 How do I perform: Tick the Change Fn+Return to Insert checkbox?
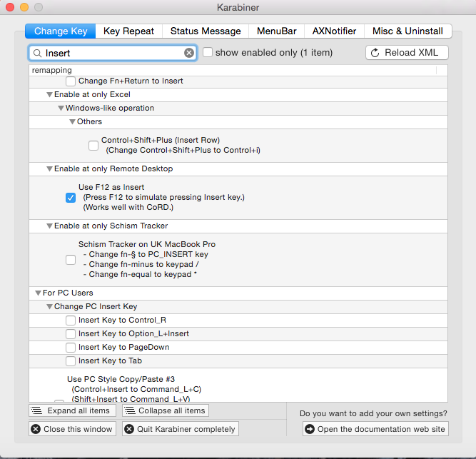tap(71, 81)
